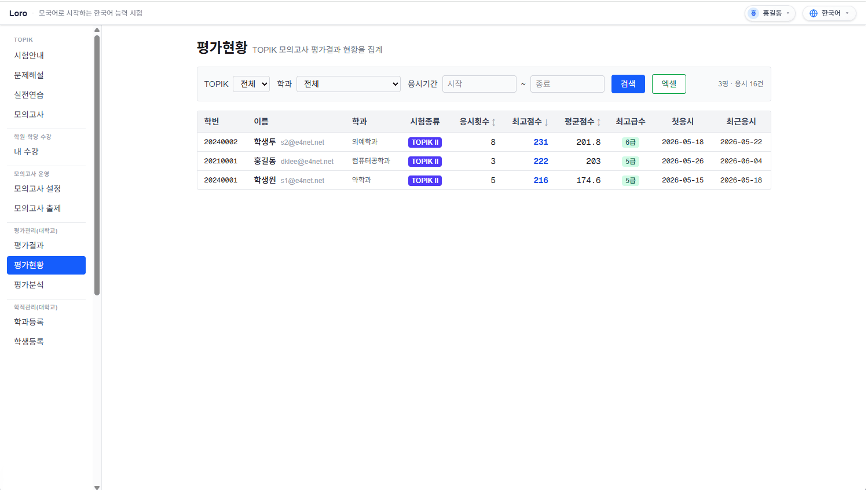Viewport: 868px width, 490px height.
Task: Select the active 평가현황 sidebar item
Action: [46, 265]
